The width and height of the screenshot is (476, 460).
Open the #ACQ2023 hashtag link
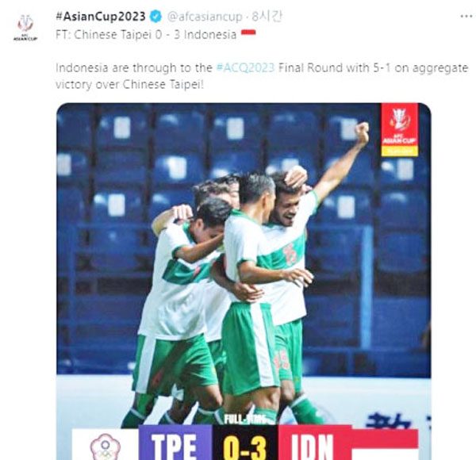(x=245, y=67)
